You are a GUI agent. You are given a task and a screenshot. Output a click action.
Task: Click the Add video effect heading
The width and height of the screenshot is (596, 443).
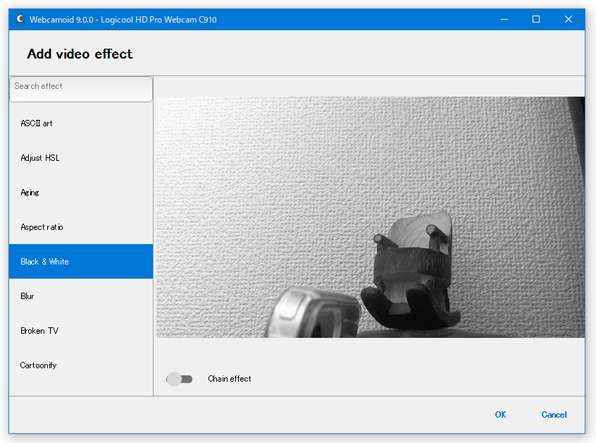[x=79, y=54]
